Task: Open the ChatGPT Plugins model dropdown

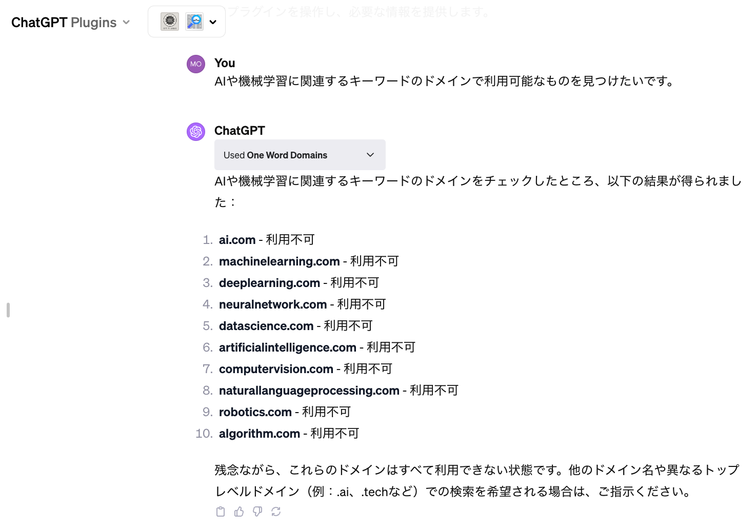Action: click(x=71, y=23)
